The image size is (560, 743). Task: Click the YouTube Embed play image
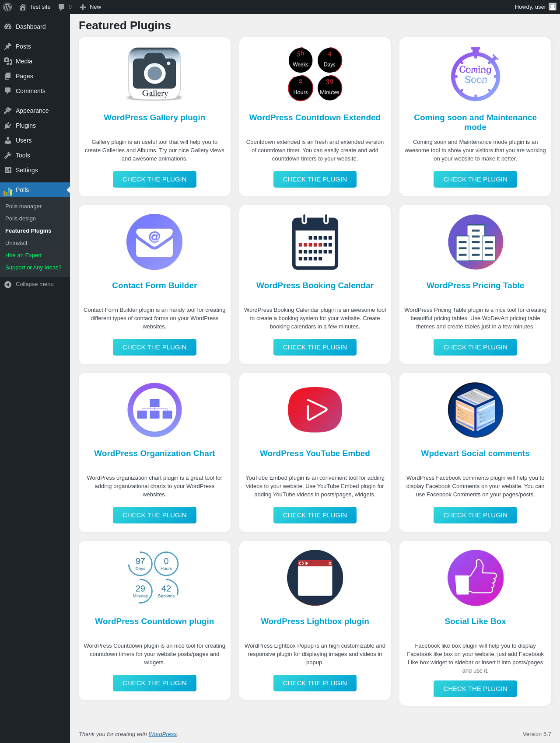click(x=315, y=410)
